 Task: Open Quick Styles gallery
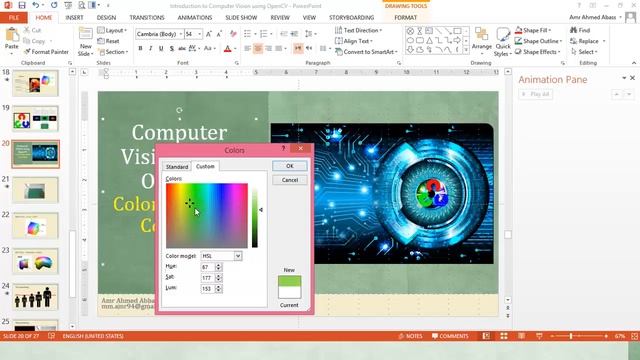[x=502, y=42]
